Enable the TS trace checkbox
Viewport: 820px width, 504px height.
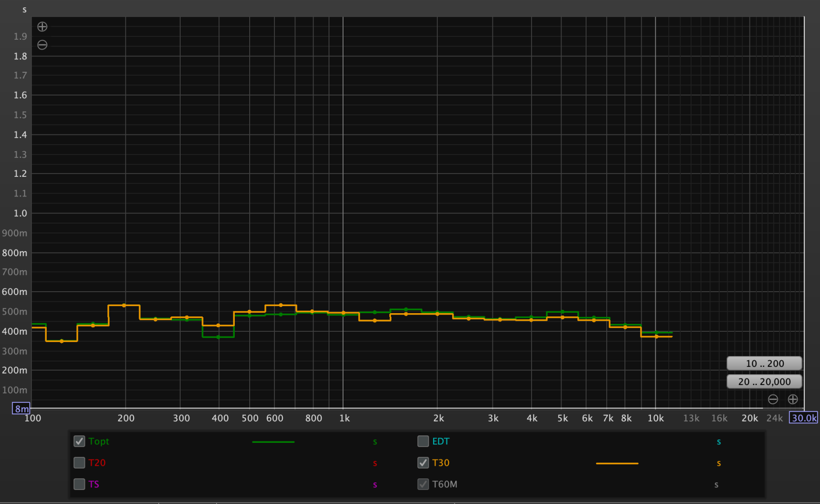pos(79,484)
